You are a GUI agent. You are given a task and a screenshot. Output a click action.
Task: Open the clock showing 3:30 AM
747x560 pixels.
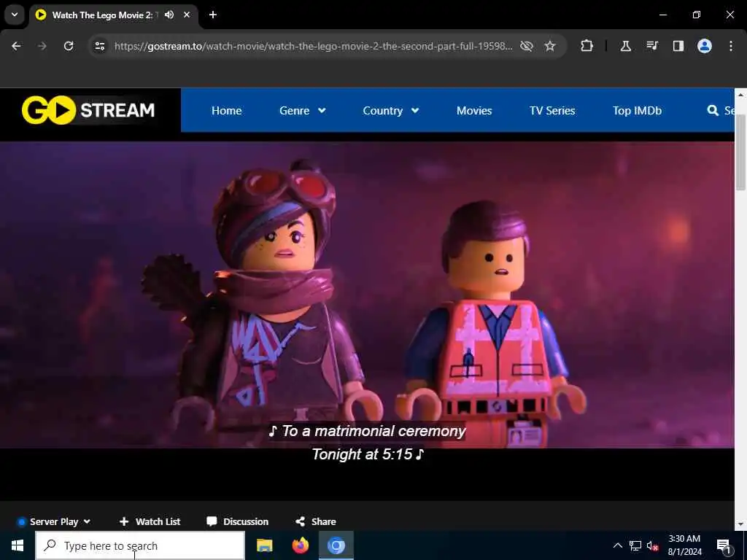tap(684, 545)
